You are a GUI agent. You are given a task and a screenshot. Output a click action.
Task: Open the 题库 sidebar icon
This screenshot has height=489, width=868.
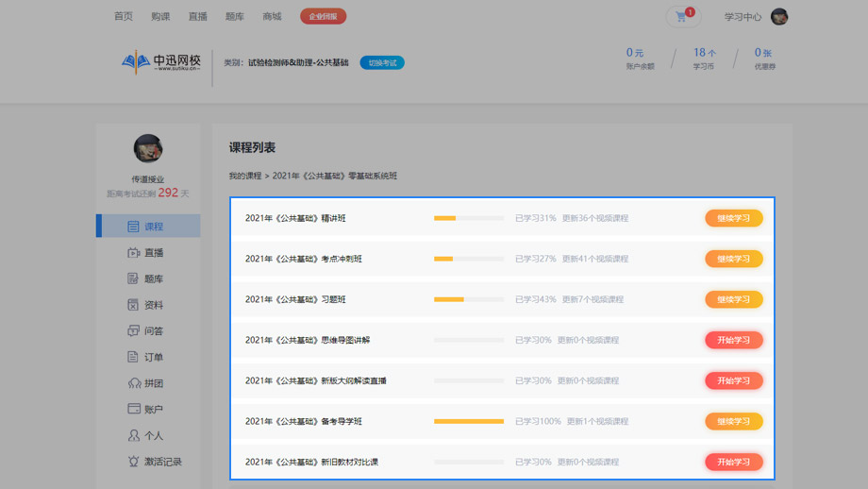133,279
